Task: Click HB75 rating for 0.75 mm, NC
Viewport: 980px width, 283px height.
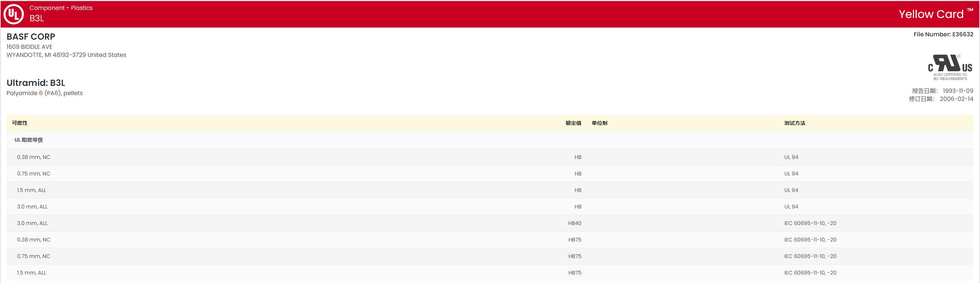Action: [575, 256]
